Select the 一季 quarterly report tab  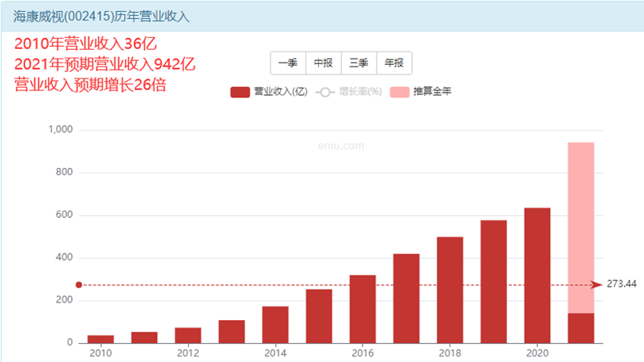288,63
